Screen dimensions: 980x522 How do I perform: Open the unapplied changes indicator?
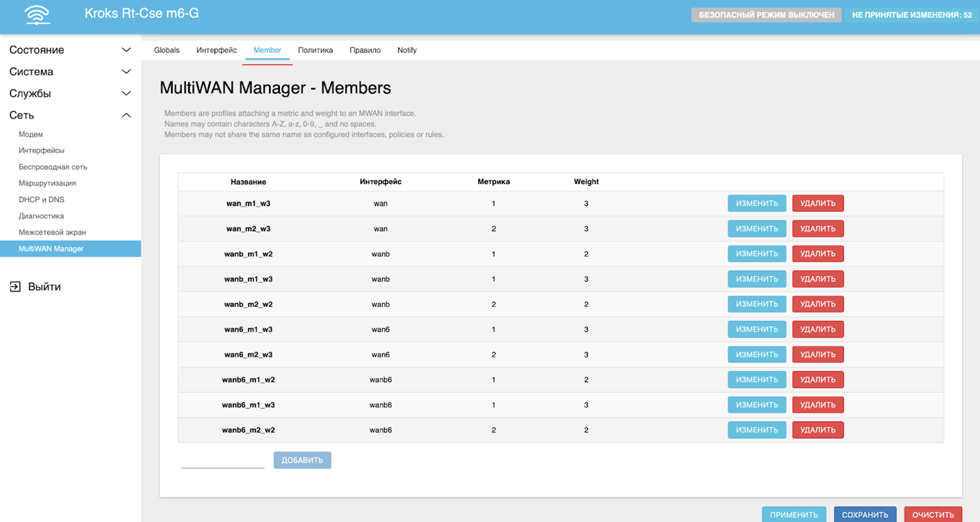tap(911, 15)
